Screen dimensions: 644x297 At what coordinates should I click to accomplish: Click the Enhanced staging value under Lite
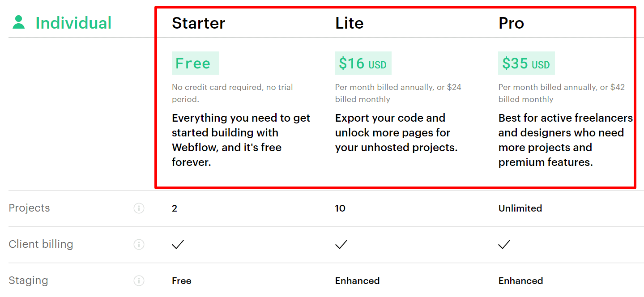pyautogui.click(x=357, y=281)
